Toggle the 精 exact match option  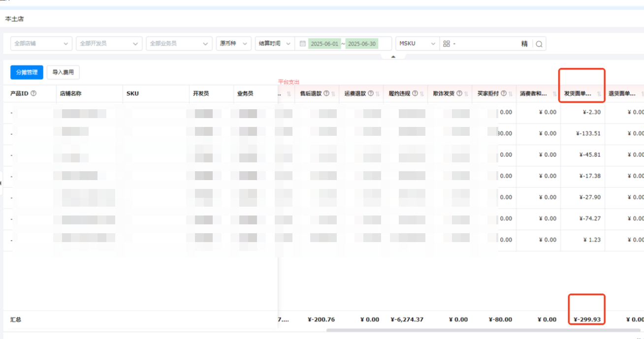point(524,44)
